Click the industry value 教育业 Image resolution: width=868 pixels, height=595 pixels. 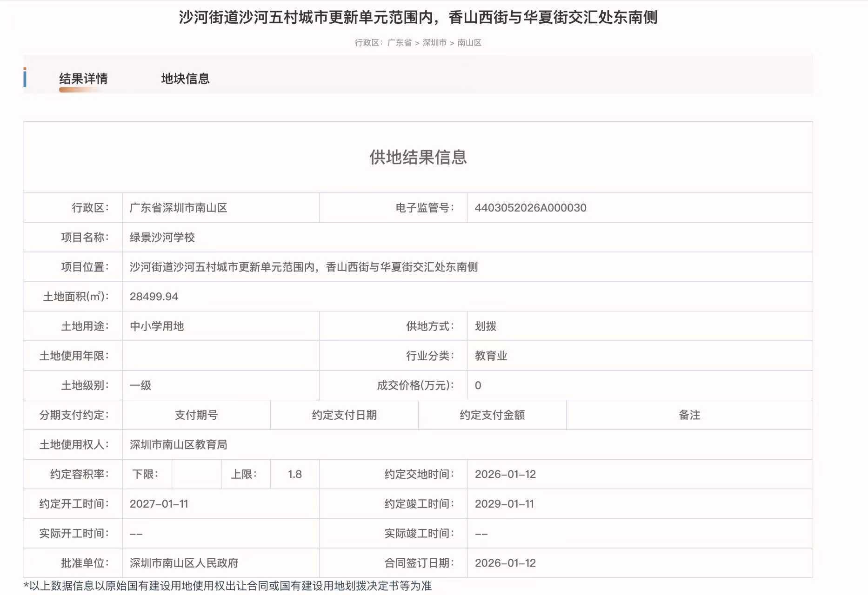pos(491,356)
